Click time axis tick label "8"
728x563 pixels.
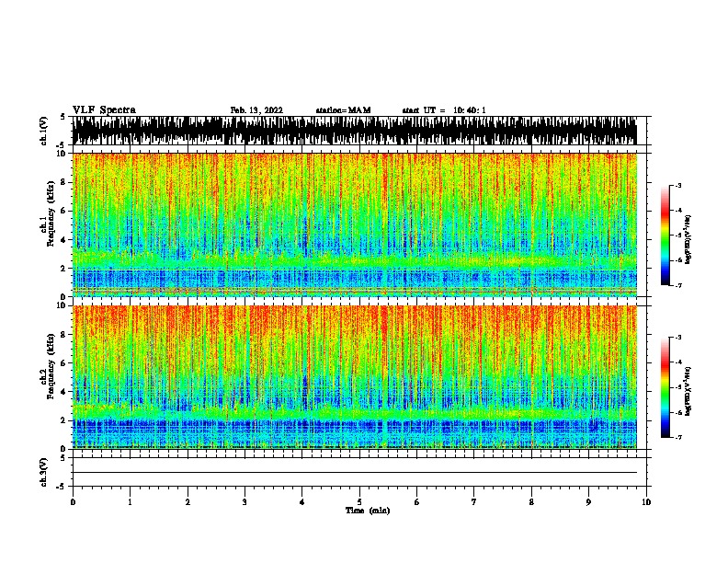pyautogui.click(x=531, y=502)
